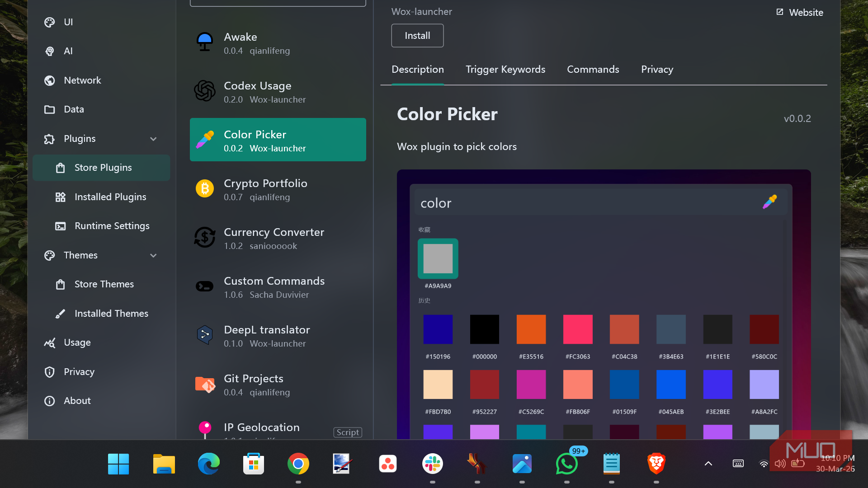Viewport: 868px width, 488px height.
Task: Click the taskbar clock and date
Action: pyautogui.click(x=835, y=464)
